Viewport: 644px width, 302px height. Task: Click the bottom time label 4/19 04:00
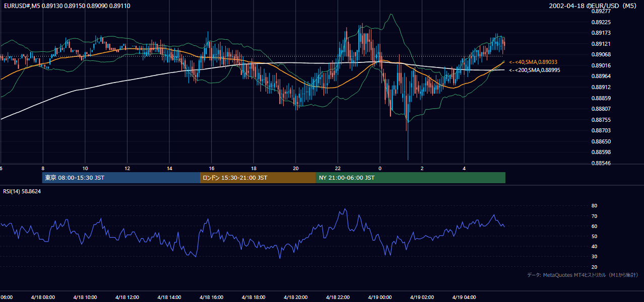pos(464,297)
